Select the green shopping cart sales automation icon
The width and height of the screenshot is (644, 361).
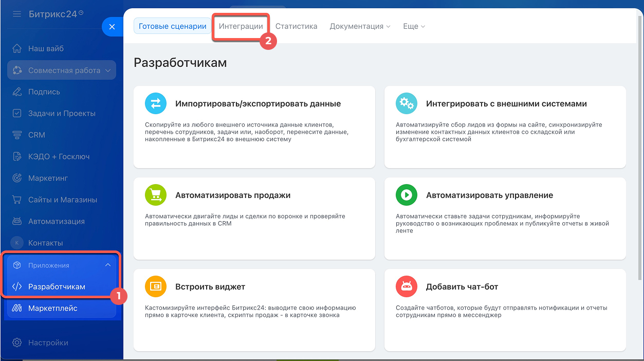click(x=156, y=195)
